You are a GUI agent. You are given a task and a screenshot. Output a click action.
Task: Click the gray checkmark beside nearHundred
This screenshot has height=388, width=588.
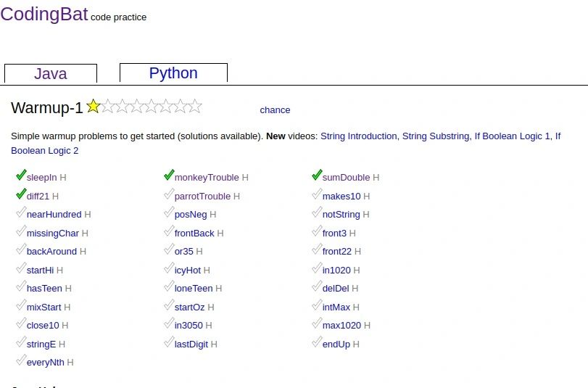(21, 212)
